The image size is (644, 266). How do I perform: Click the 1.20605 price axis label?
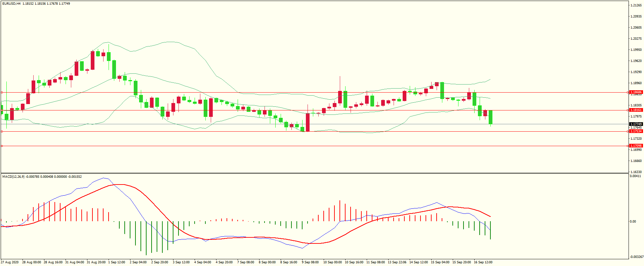636,28
